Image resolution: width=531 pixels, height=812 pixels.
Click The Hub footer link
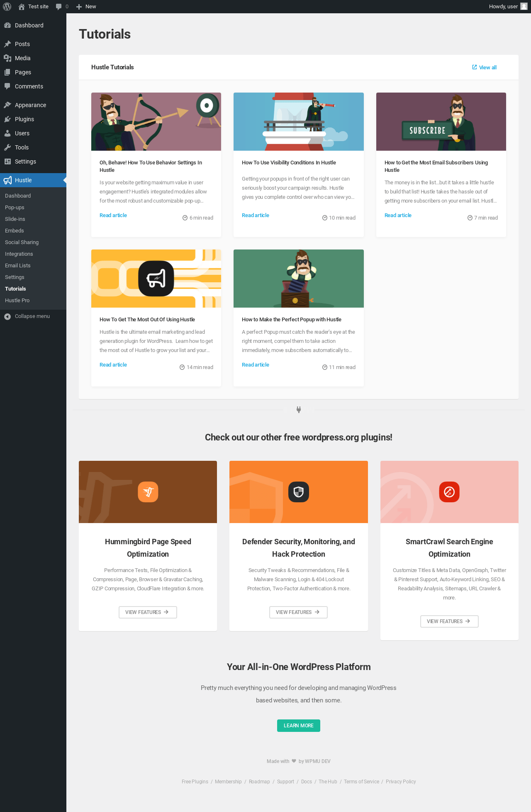tap(328, 782)
